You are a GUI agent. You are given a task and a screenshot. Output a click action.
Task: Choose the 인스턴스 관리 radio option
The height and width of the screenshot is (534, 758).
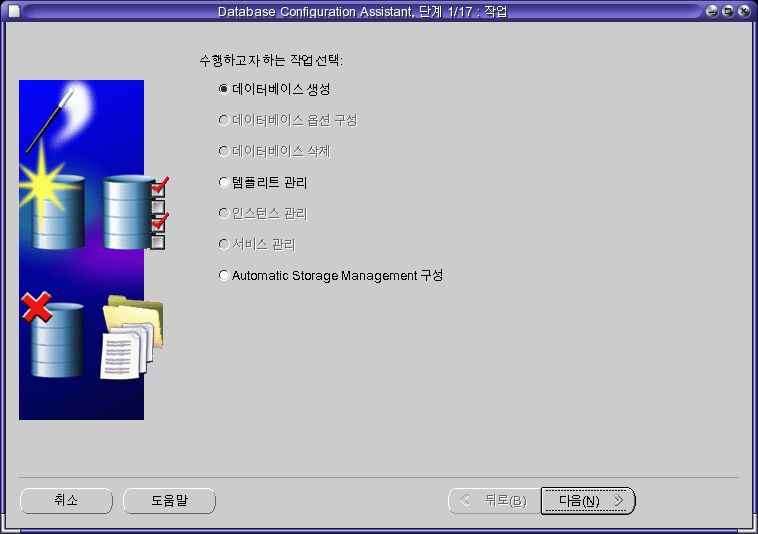pyautogui.click(x=223, y=214)
